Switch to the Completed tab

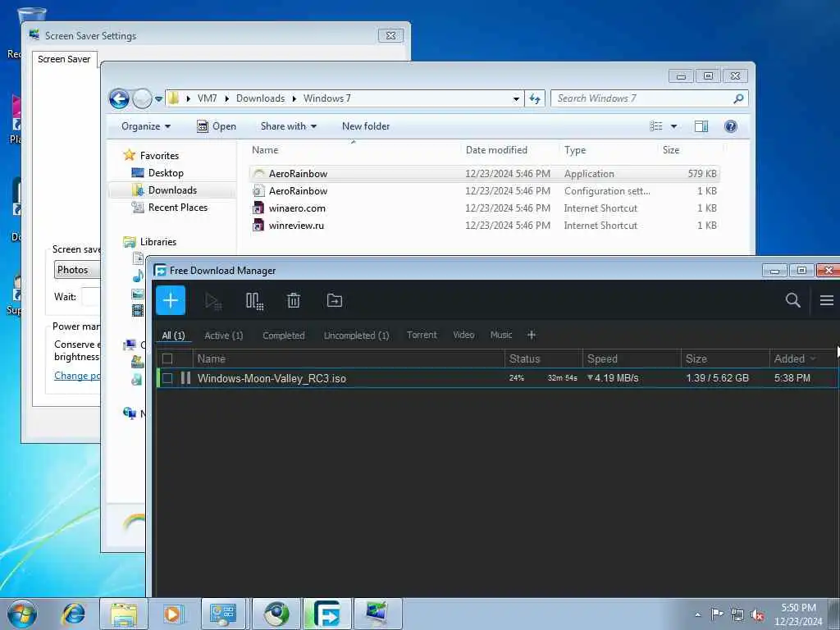(283, 336)
